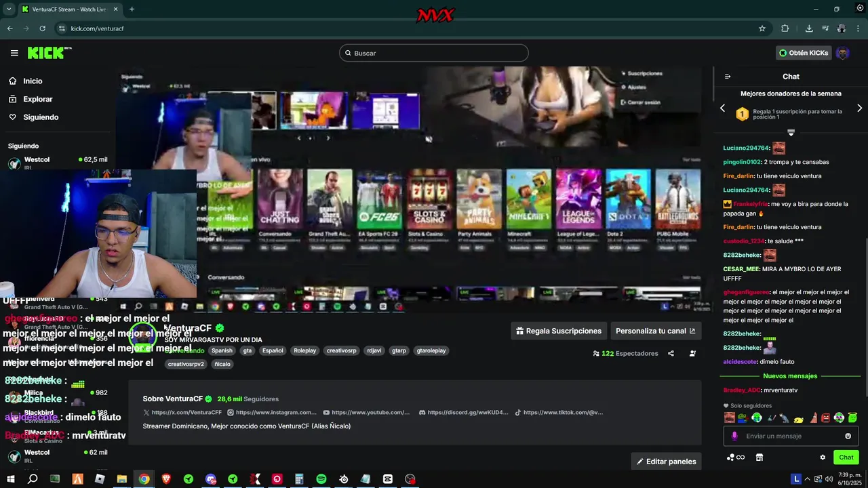Show hidden system tray icons
The height and width of the screenshot is (488, 868).
coord(808,479)
